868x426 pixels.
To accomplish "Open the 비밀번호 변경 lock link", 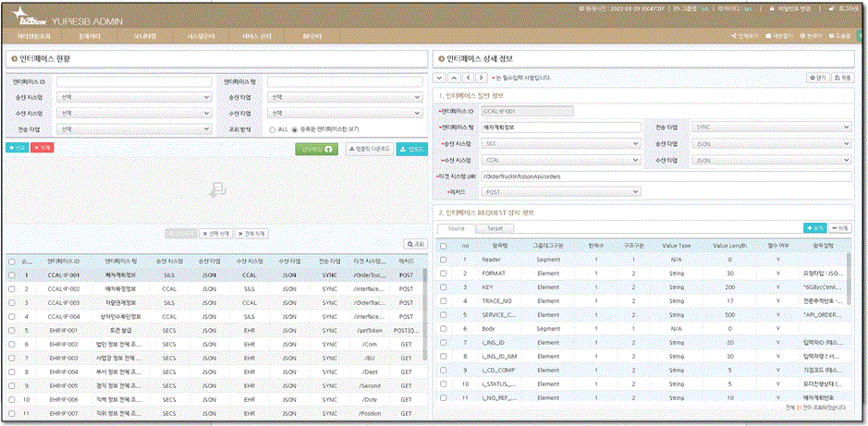I will click(x=790, y=9).
